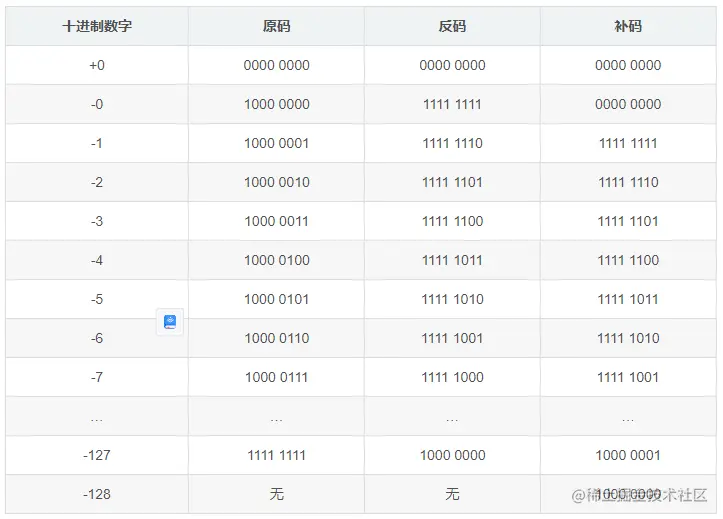The height and width of the screenshot is (519, 723).
Task: Select the 补码 cell 1111 1011 in the -5 row
Action: 628,299
